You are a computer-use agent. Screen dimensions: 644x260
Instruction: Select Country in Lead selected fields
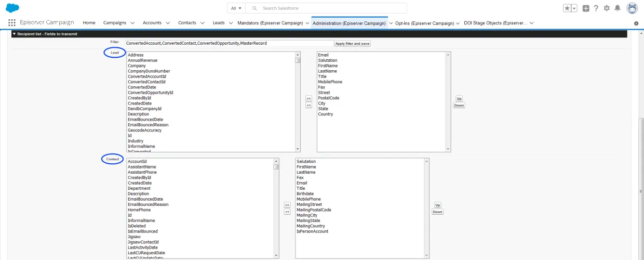coord(326,114)
